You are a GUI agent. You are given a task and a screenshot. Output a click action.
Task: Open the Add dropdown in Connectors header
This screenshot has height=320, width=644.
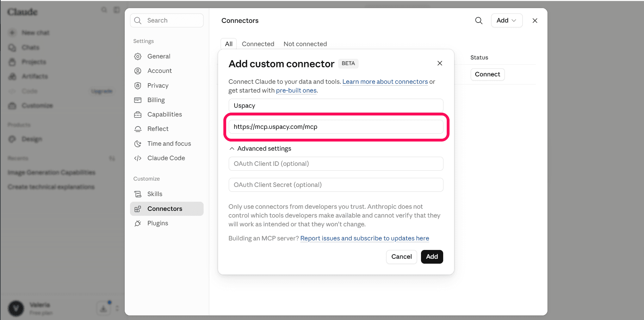tap(507, 20)
